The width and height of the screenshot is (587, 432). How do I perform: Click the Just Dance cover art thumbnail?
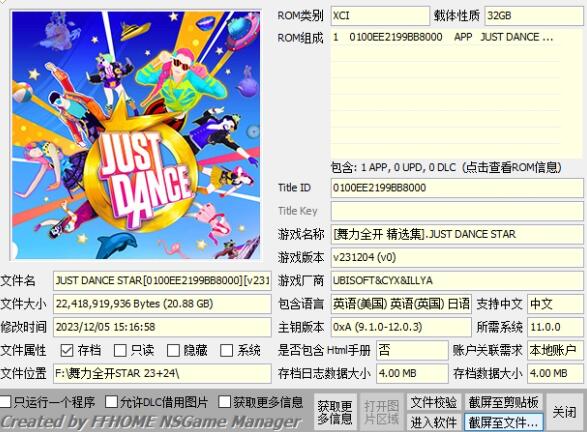pyautogui.click(x=136, y=135)
